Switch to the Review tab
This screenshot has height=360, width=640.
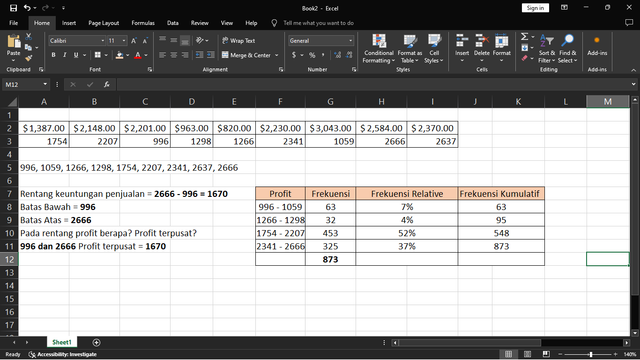point(200,23)
